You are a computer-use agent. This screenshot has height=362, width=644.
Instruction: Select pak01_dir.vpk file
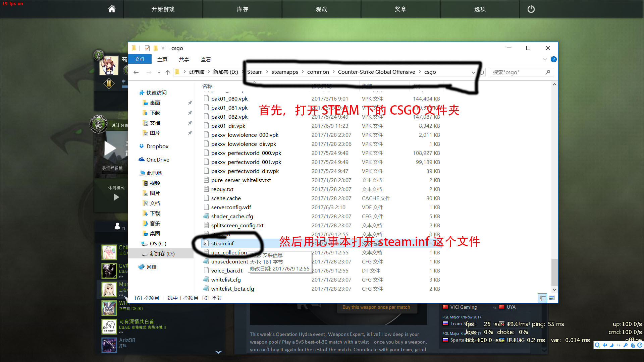228,126
